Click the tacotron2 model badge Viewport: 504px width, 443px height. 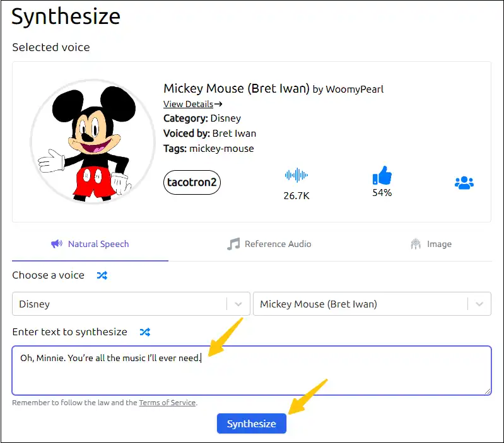(192, 182)
